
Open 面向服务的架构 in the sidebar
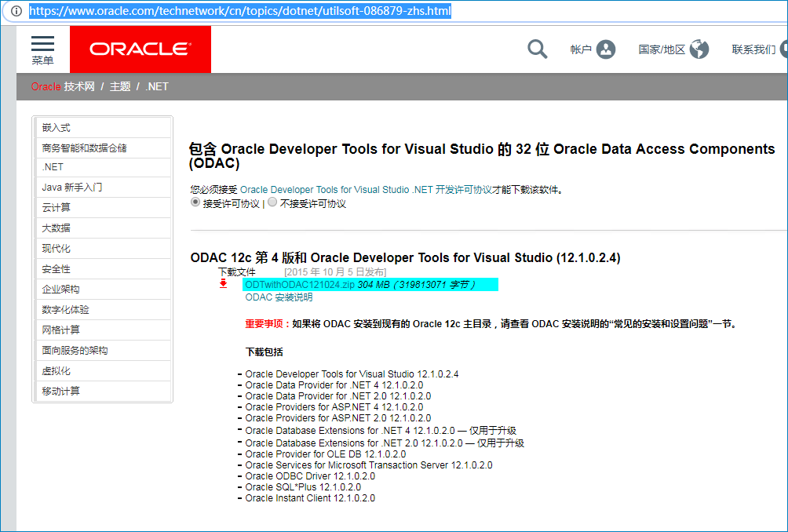coord(104,351)
